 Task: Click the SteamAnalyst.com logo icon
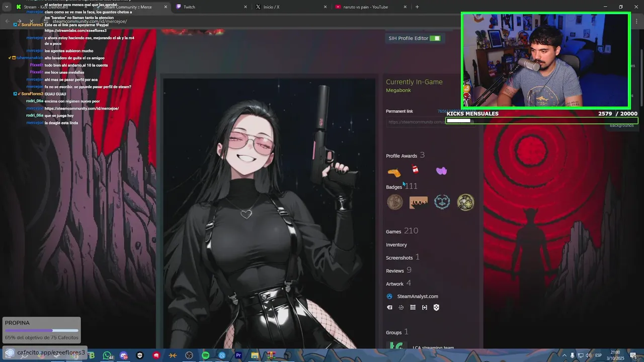[389, 296]
